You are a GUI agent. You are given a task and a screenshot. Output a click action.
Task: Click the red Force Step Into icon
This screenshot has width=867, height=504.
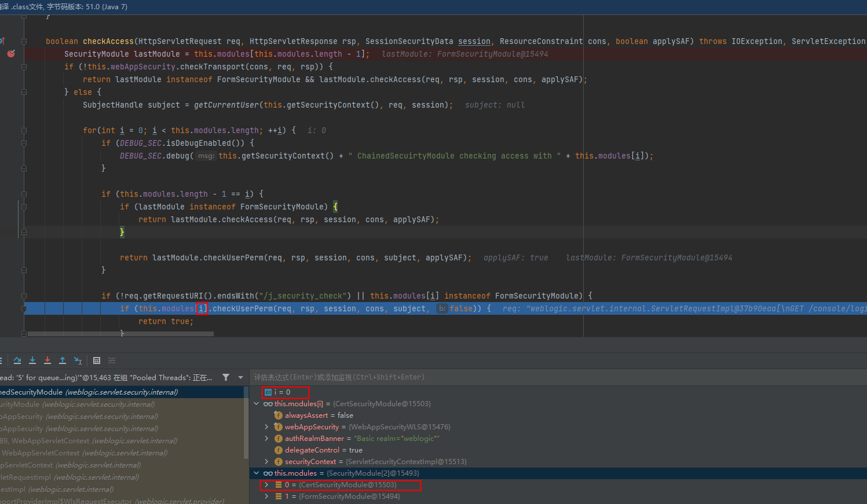click(47, 360)
